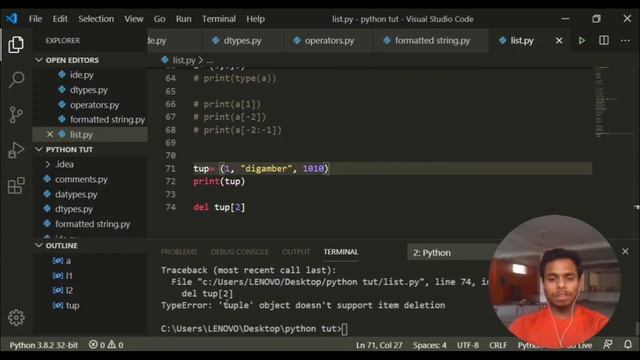Open the Help menu
This screenshot has height=360, width=640.
[256, 19]
